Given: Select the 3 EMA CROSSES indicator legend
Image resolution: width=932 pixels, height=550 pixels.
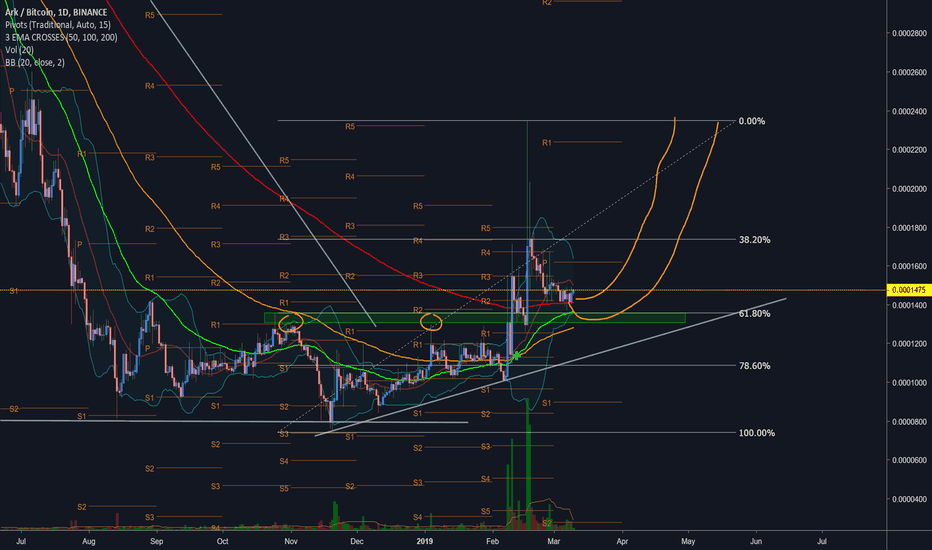Looking at the screenshot, I should coord(61,37).
